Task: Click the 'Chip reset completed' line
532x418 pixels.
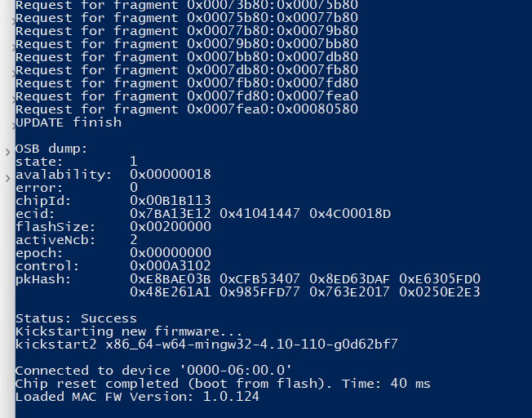Action: (223, 383)
